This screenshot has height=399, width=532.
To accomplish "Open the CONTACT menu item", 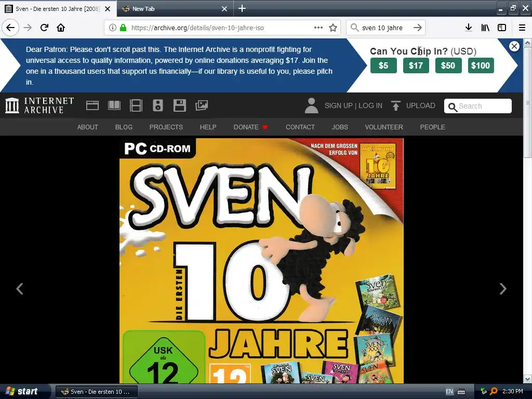I will coord(300,127).
